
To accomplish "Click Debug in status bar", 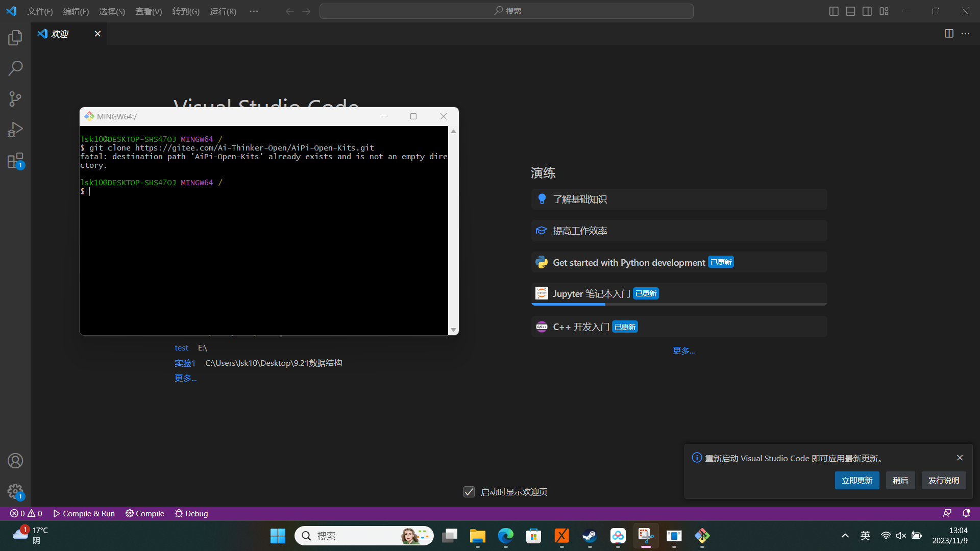I will (191, 513).
